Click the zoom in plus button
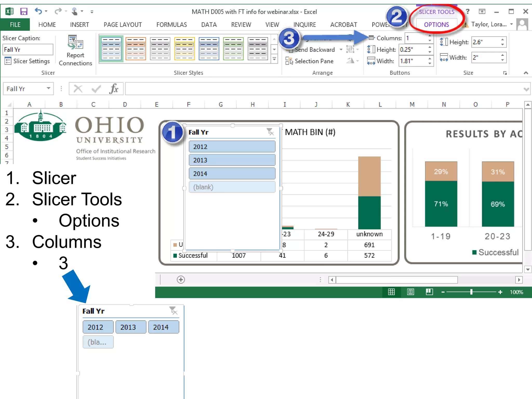 (x=500, y=292)
